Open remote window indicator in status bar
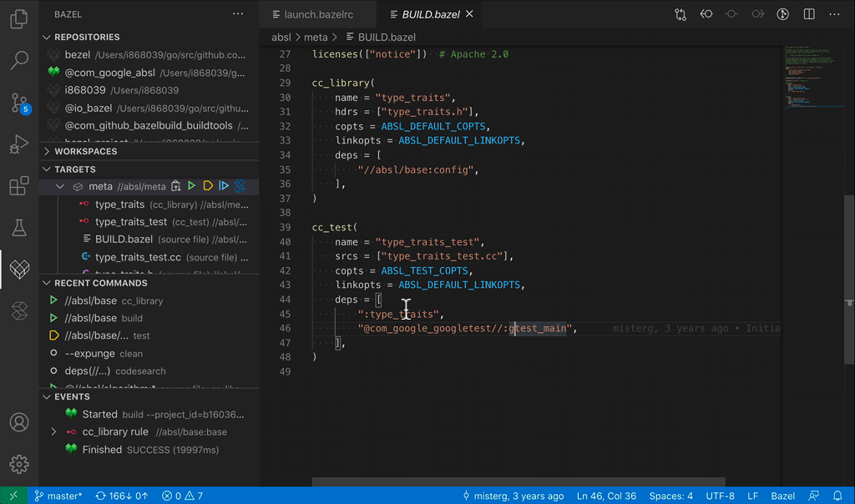 click(x=13, y=496)
